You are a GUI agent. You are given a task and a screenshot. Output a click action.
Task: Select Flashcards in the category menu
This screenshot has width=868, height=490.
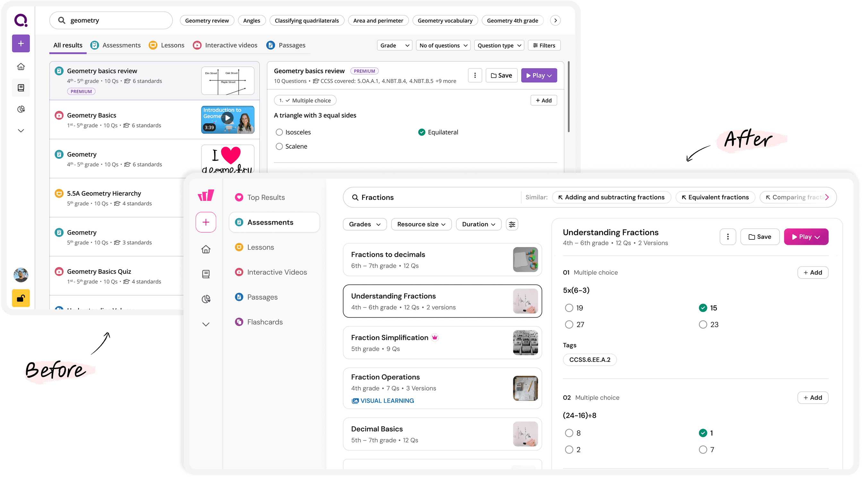265,322
